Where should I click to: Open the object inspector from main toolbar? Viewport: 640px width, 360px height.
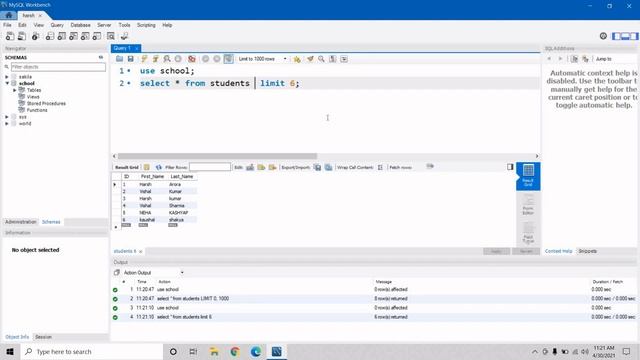click(x=36, y=36)
